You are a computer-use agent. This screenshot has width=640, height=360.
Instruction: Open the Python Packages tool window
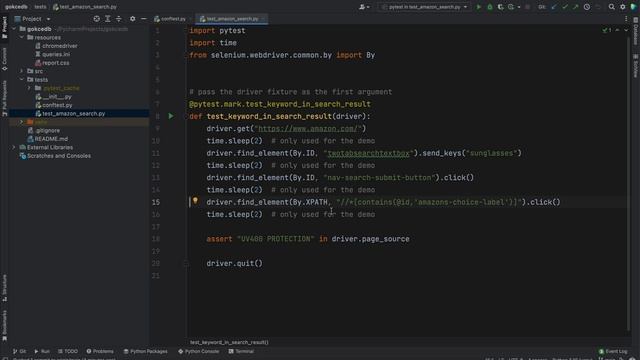145,351
